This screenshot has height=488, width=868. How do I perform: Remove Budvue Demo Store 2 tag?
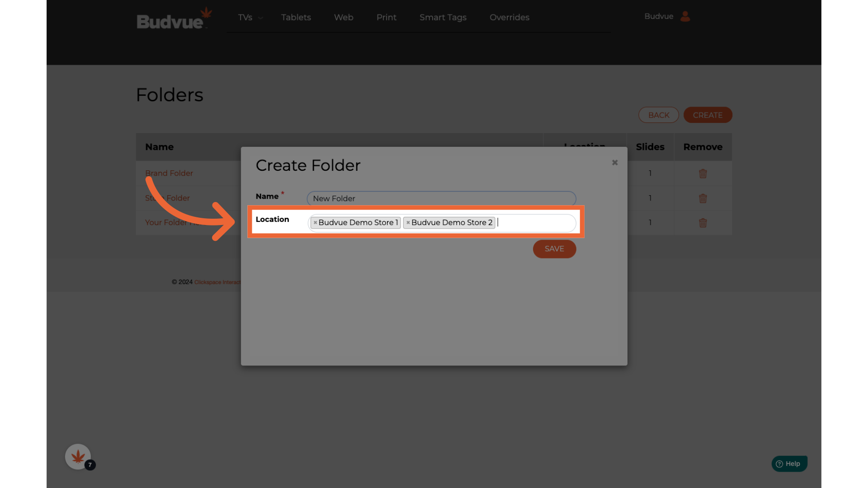click(408, 223)
